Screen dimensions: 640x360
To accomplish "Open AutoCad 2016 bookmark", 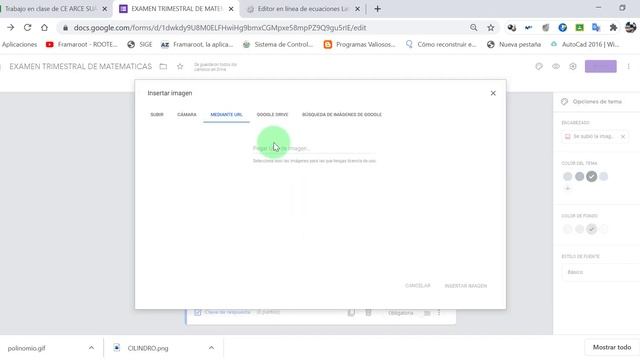I will (584, 44).
